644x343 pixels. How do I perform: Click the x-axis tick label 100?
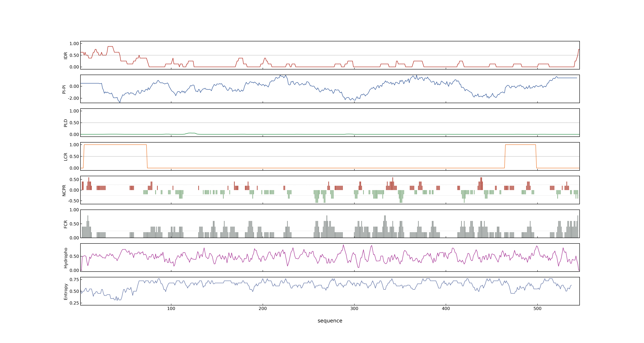(171, 309)
